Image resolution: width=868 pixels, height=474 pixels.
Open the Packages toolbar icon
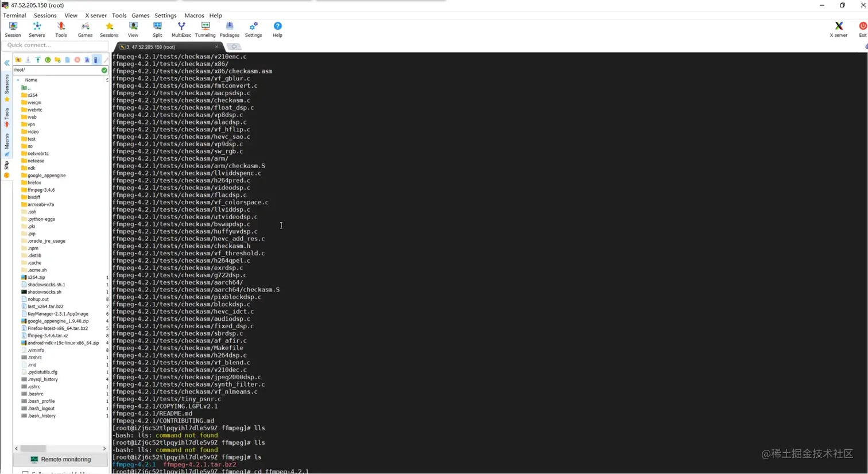coord(230,29)
